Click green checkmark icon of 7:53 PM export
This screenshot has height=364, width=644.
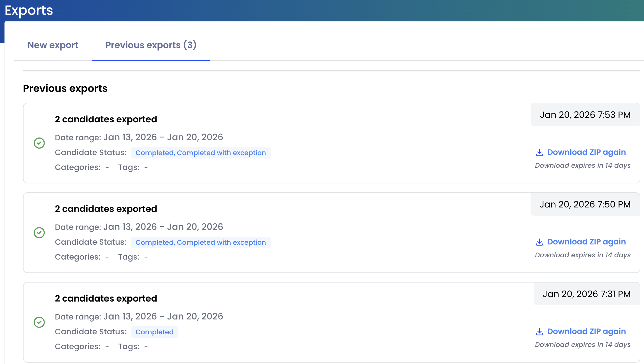[39, 143]
